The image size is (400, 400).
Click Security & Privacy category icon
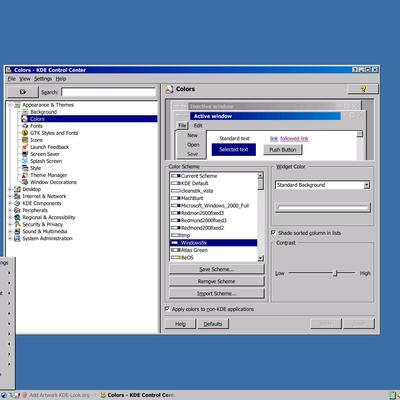(x=17, y=224)
